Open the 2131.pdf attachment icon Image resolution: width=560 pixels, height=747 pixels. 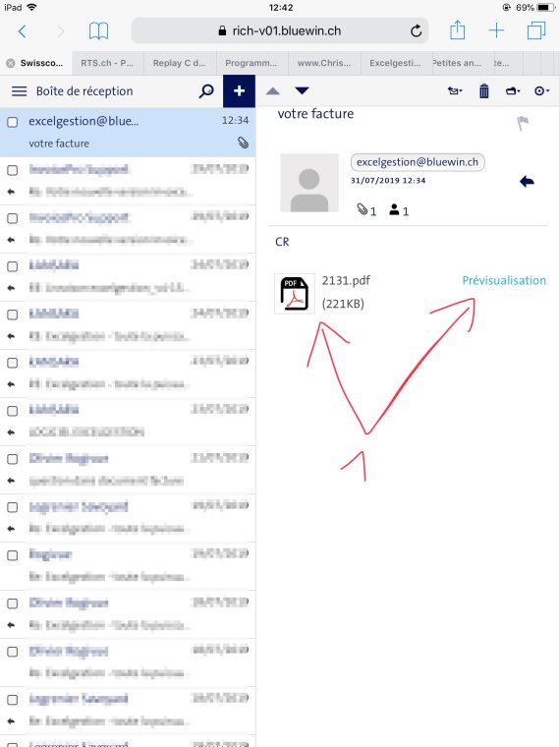[x=295, y=294]
